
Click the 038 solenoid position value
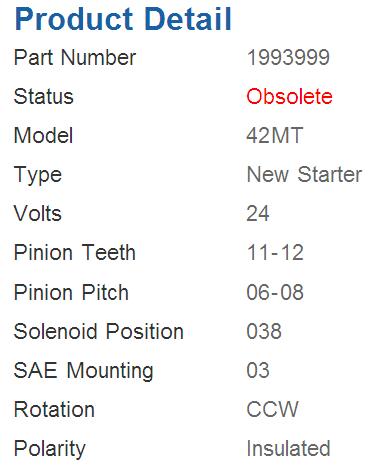tap(264, 331)
